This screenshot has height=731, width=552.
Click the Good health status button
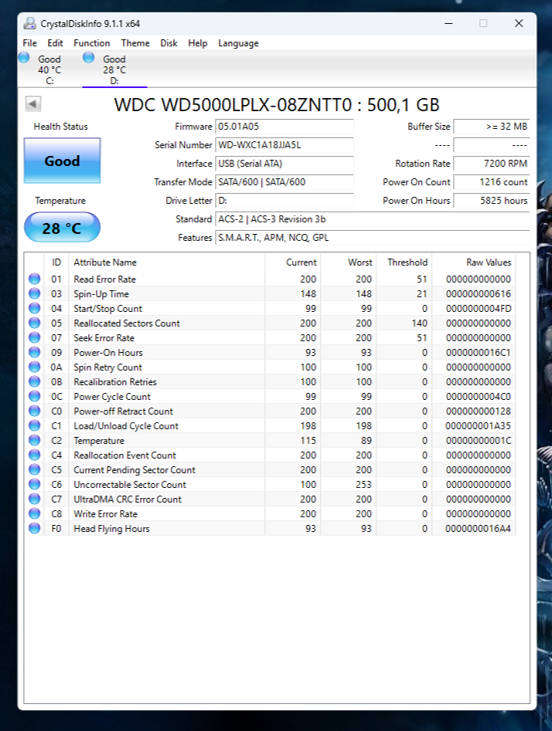point(62,161)
